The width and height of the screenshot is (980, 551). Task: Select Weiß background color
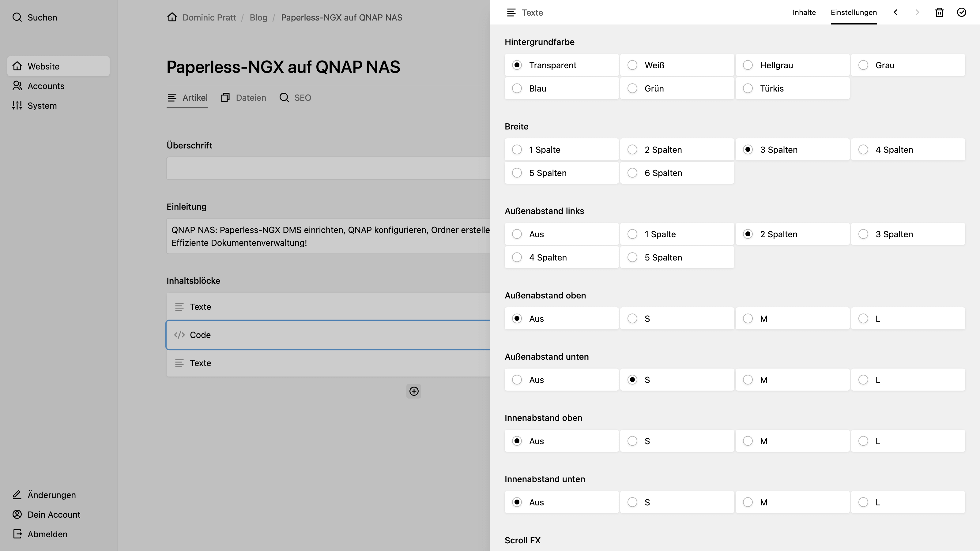[677, 65]
